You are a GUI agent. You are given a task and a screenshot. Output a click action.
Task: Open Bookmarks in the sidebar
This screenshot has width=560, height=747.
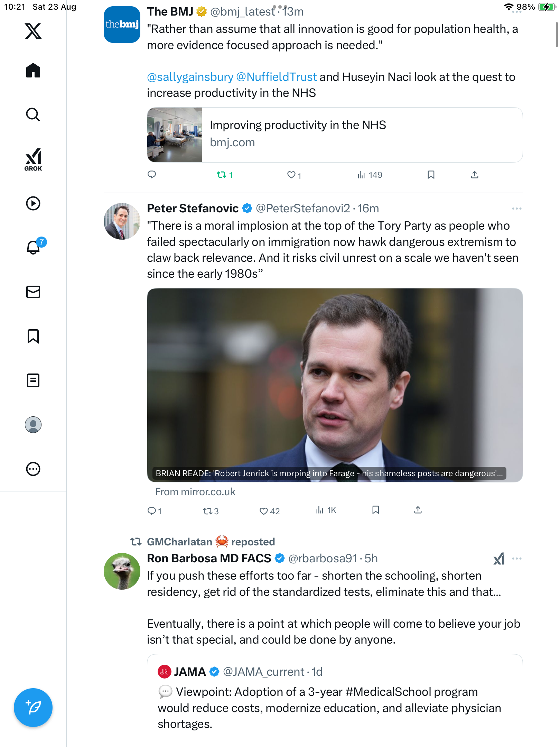point(33,336)
